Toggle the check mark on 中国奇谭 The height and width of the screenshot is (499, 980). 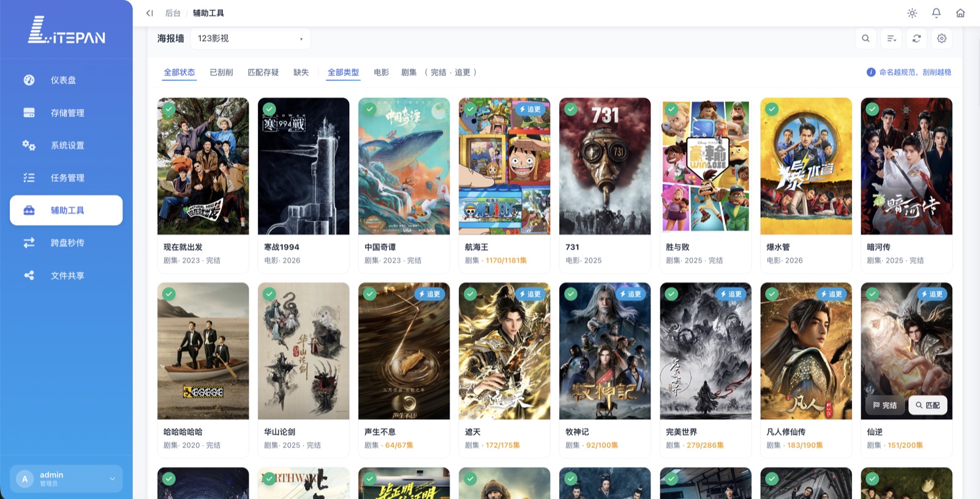[x=370, y=109]
